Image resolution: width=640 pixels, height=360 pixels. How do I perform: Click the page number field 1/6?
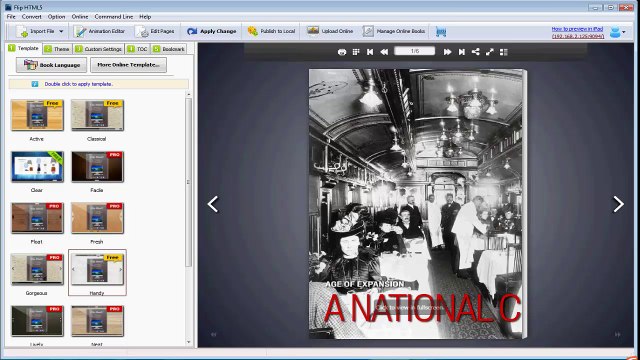click(x=415, y=51)
